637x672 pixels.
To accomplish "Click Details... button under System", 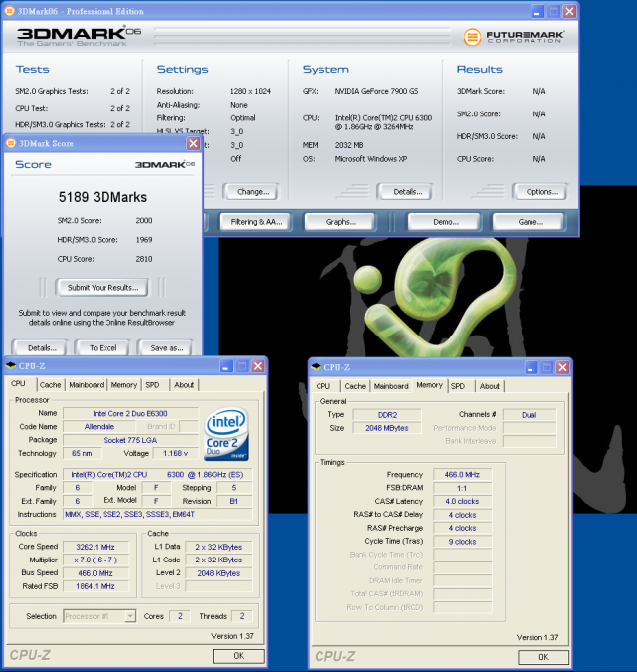I will [407, 192].
